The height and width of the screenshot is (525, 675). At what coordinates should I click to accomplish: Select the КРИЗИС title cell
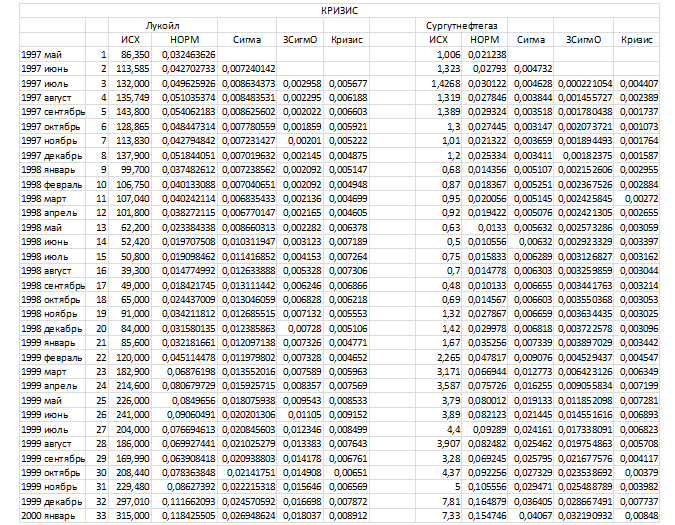pyautogui.click(x=339, y=11)
